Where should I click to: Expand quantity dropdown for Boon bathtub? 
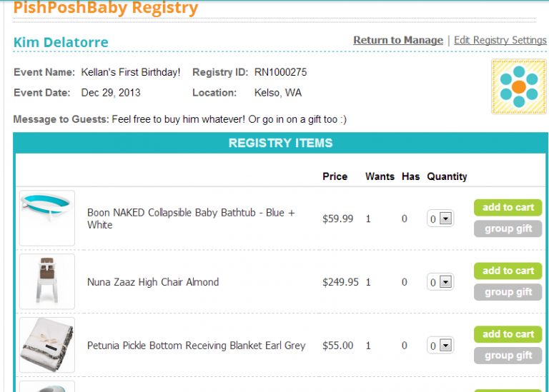click(440, 218)
